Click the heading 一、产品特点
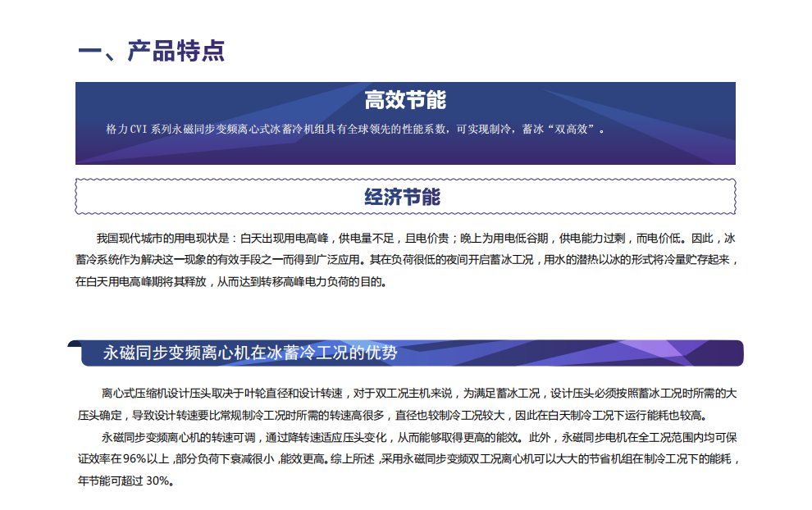812x510 pixels. 151,51
